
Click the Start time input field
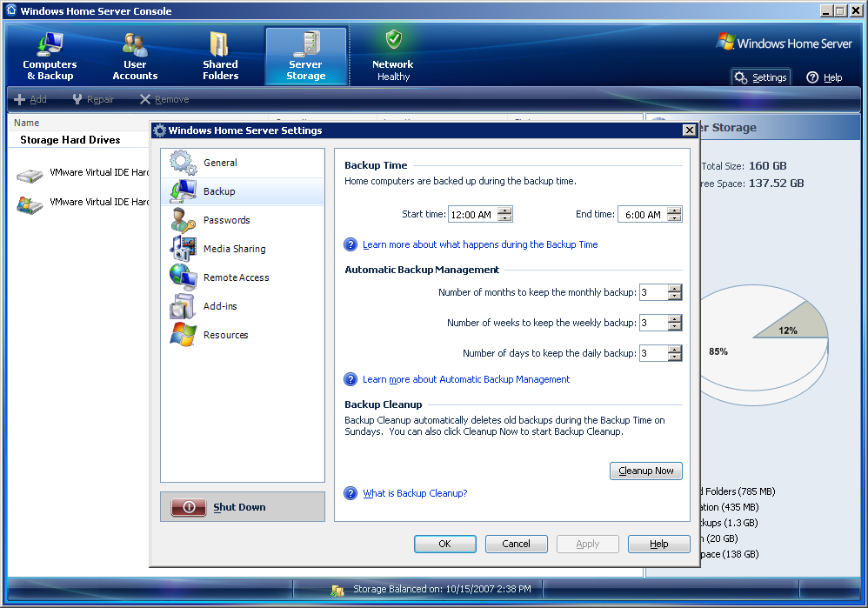pyautogui.click(x=473, y=214)
